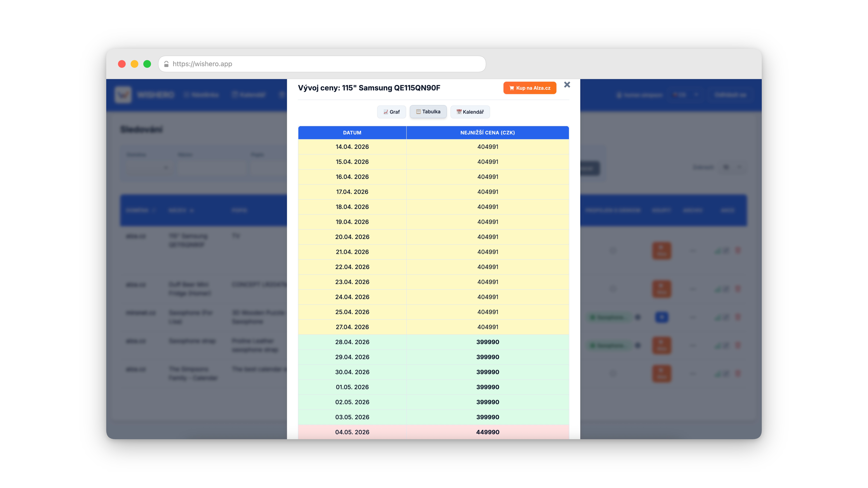Viewport: 868px width, 488px height.
Task: Select the date 17.04. 2026
Action: [352, 192]
